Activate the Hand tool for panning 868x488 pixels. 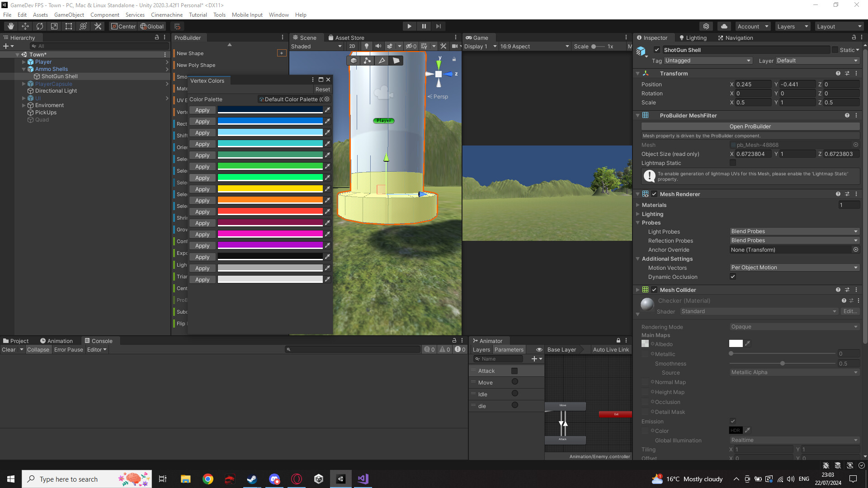(x=10, y=26)
